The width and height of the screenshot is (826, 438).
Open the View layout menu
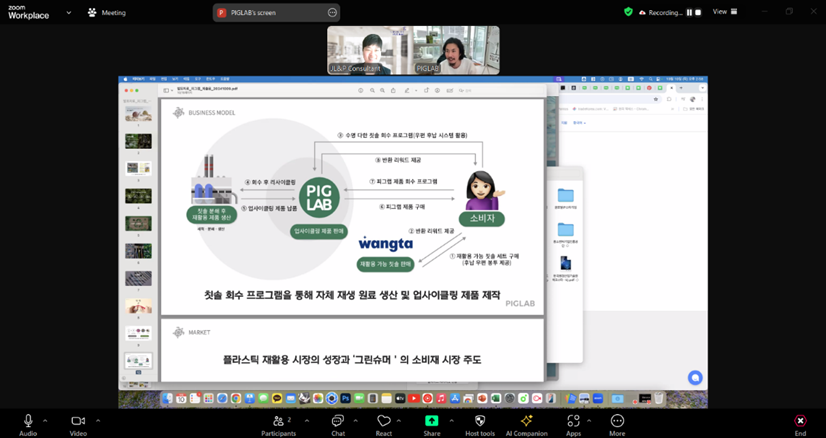(x=725, y=12)
